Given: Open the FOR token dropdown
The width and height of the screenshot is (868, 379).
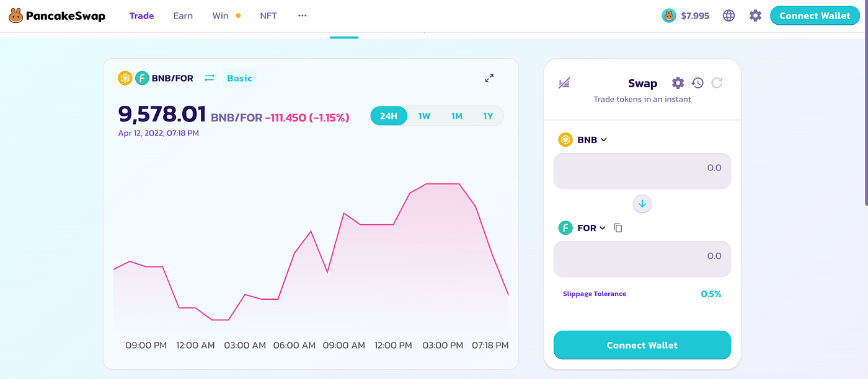Looking at the screenshot, I should 582,228.
